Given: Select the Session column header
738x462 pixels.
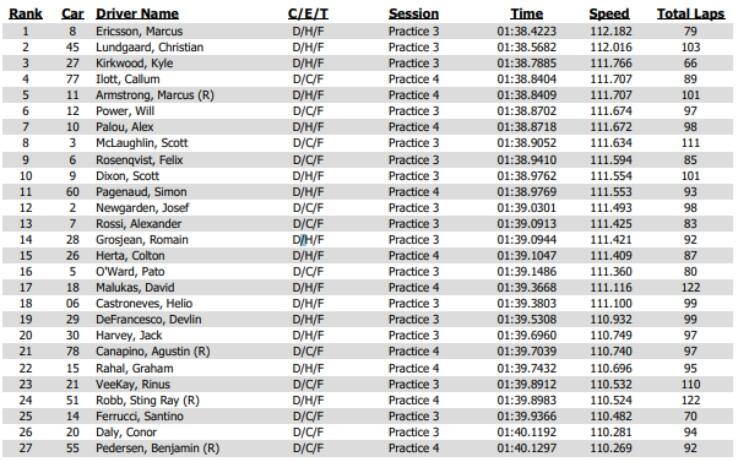Looking at the screenshot, I should click(413, 14).
